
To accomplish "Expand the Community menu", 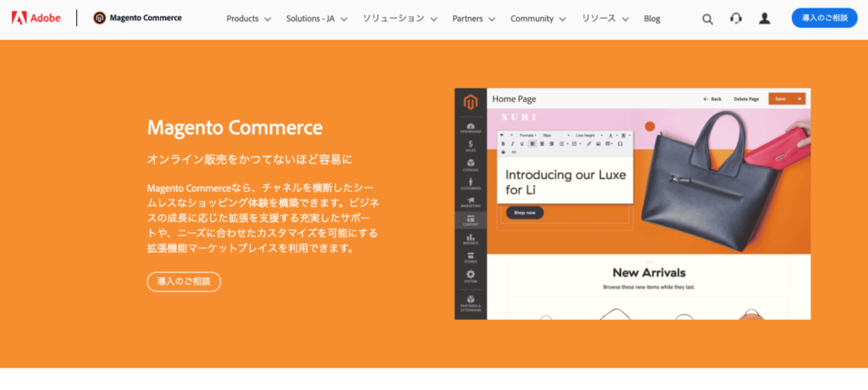I will (538, 19).
